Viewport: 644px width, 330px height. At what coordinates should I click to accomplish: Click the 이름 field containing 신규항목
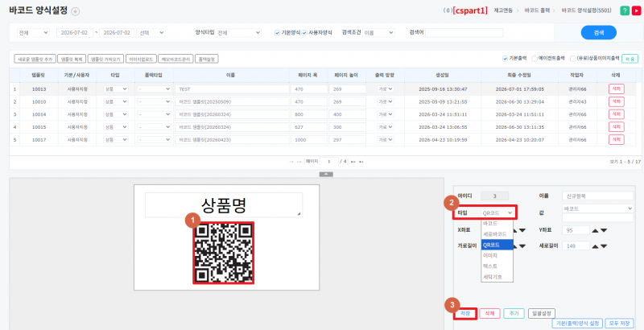coord(597,196)
